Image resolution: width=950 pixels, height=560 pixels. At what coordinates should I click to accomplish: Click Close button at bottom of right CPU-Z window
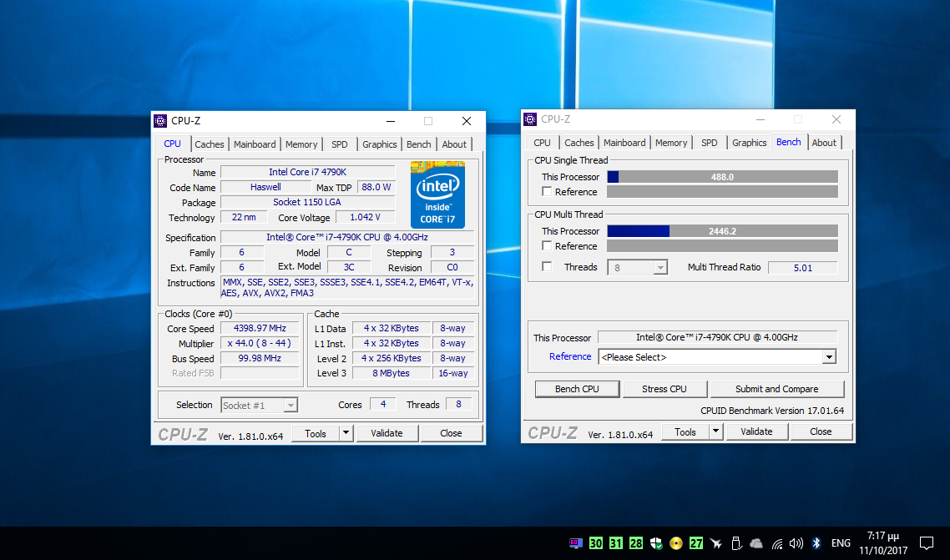tap(821, 431)
